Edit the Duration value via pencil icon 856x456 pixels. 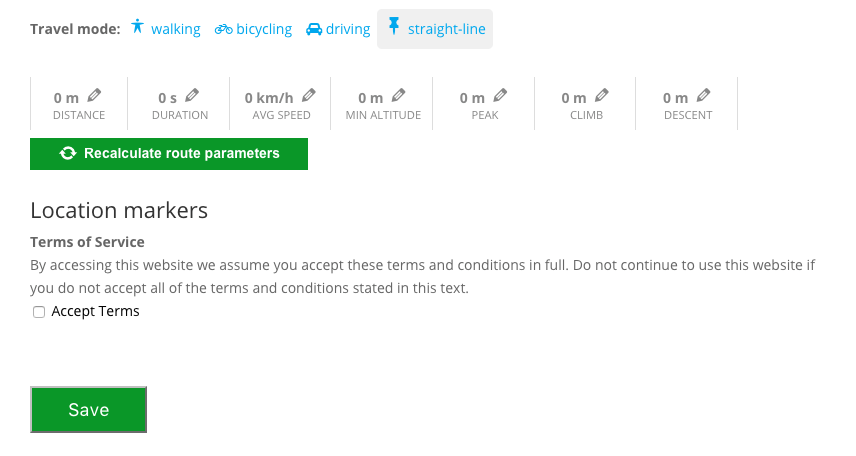pyautogui.click(x=192, y=95)
